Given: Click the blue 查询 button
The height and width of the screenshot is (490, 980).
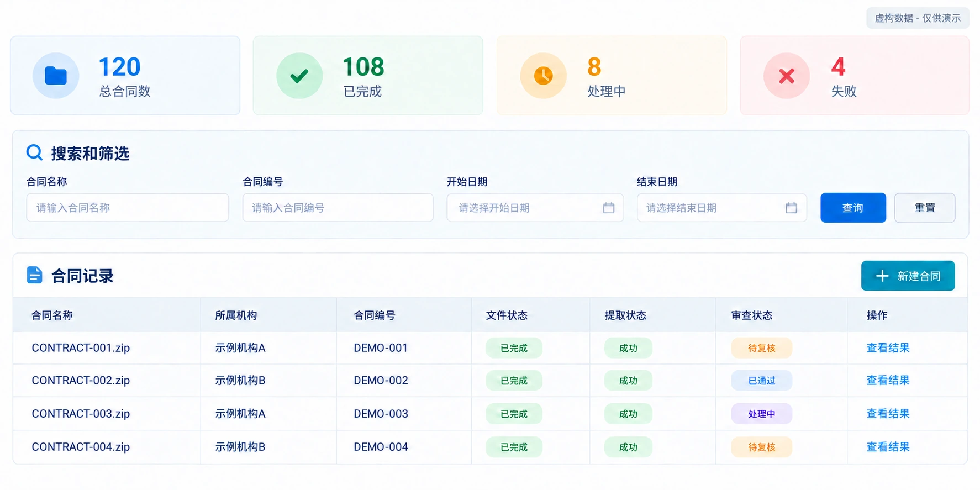Looking at the screenshot, I should coord(853,208).
